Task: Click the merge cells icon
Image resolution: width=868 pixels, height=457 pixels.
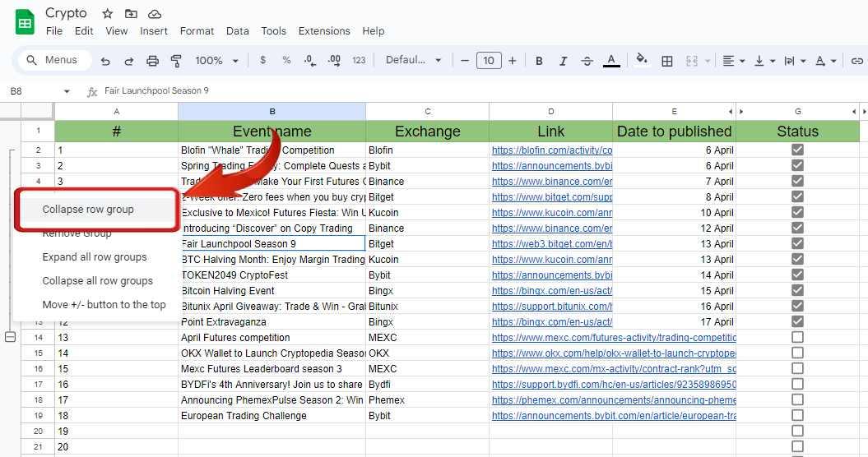Action: pos(691,61)
